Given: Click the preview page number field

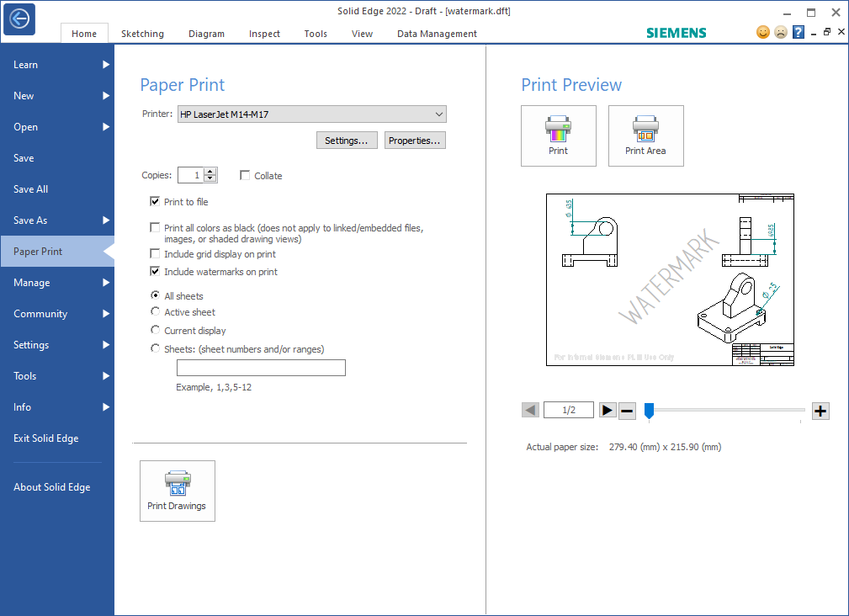Looking at the screenshot, I should click(x=569, y=410).
